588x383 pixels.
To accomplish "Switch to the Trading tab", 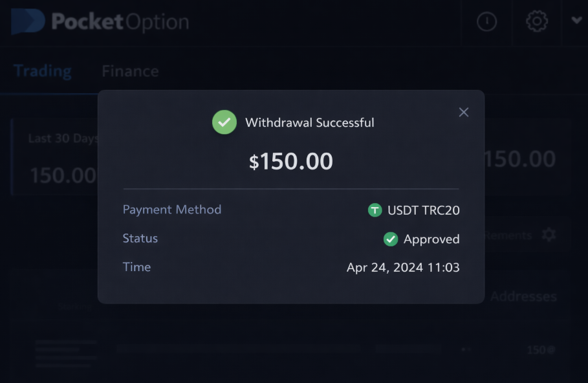I will pos(42,71).
